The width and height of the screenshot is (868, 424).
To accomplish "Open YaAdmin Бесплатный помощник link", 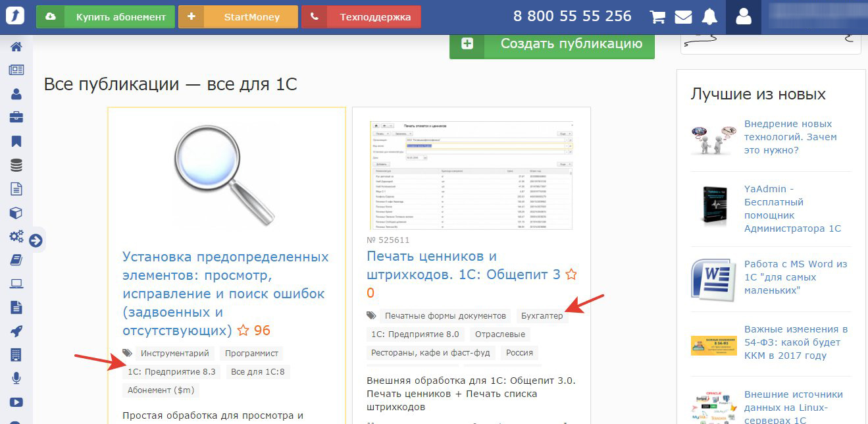I will tap(792, 209).
